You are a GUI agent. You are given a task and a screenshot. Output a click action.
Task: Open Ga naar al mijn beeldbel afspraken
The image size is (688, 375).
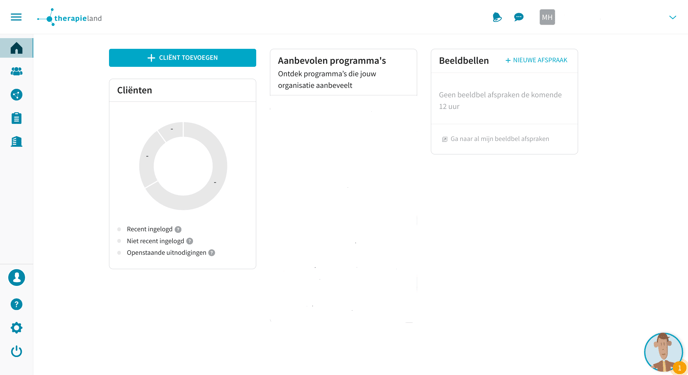(x=495, y=139)
